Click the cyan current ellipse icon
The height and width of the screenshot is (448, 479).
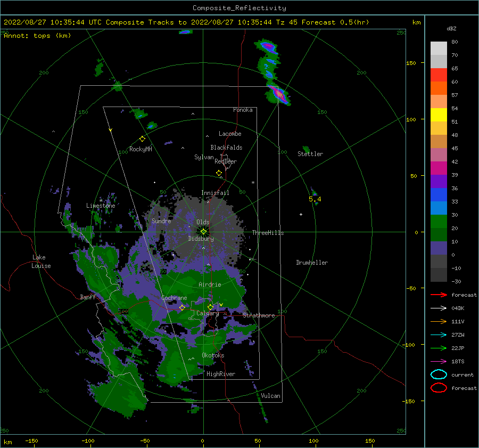pyautogui.click(x=439, y=374)
